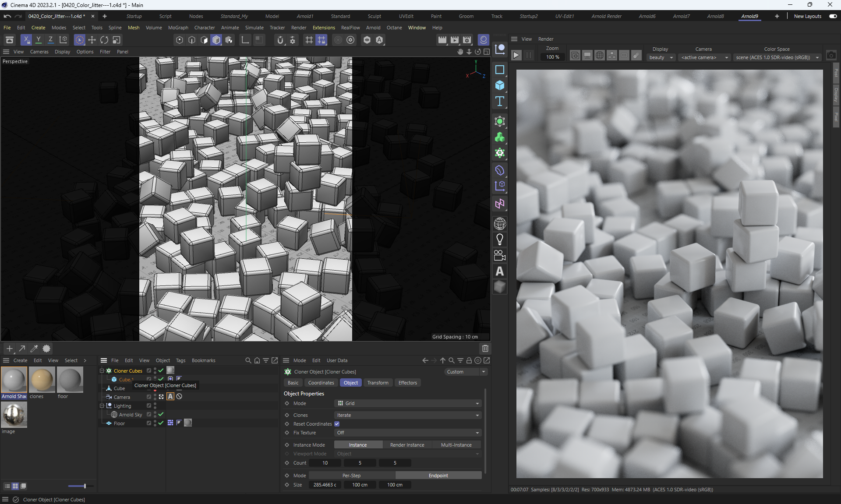Select the Move tool in toolbar

[x=92, y=40]
